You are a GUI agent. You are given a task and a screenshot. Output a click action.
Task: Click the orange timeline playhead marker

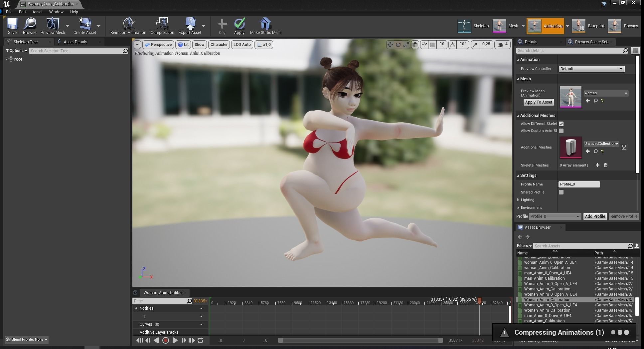pyautogui.click(x=479, y=300)
